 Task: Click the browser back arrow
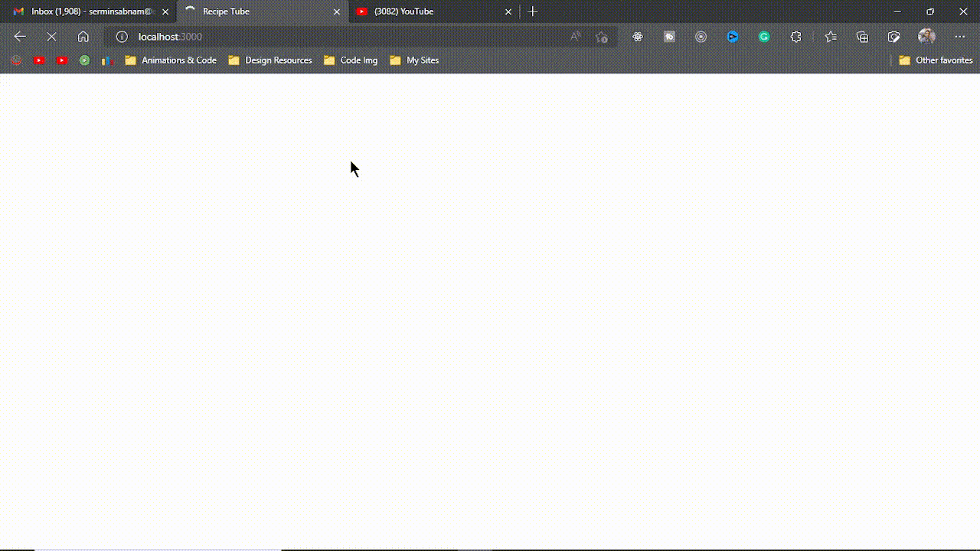20,37
